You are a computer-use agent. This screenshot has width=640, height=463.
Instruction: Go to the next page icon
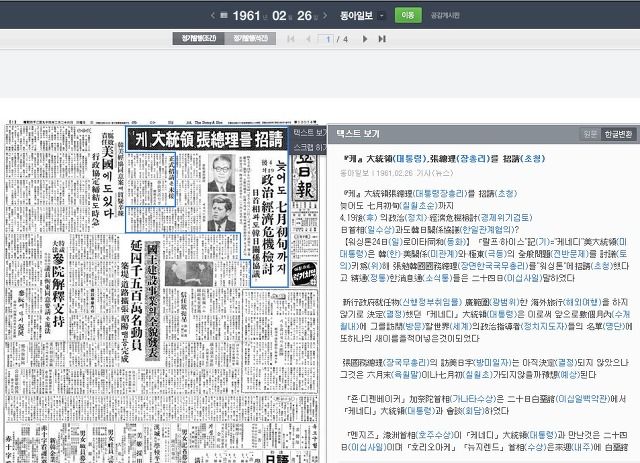[365, 39]
